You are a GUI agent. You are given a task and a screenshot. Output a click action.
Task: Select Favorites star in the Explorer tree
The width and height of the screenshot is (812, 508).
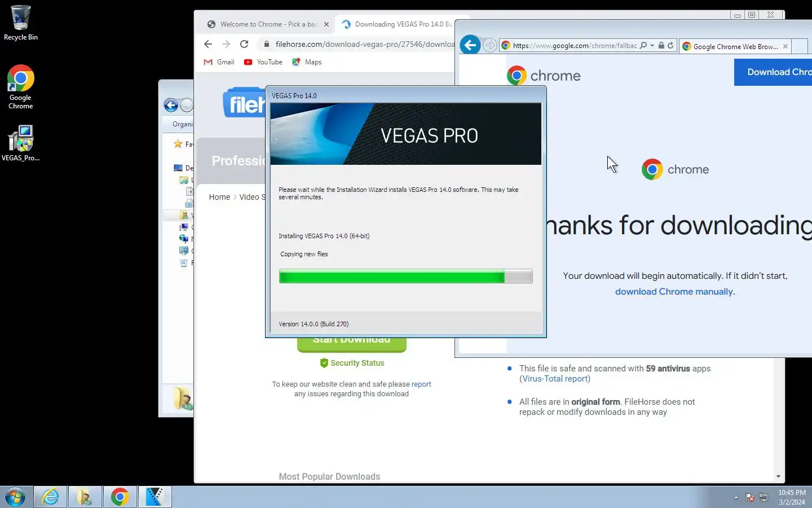point(178,144)
